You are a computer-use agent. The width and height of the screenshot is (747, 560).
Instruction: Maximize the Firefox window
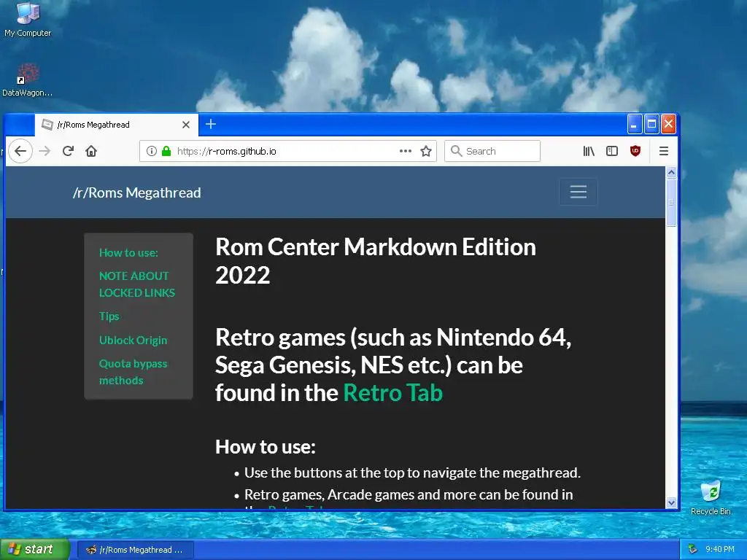click(651, 124)
